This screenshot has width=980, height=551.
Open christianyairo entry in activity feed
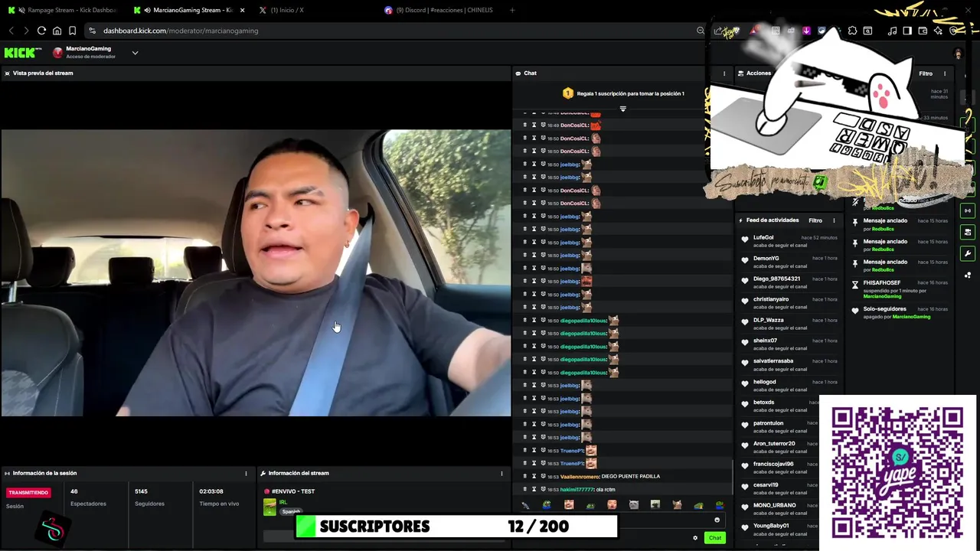coord(771,300)
